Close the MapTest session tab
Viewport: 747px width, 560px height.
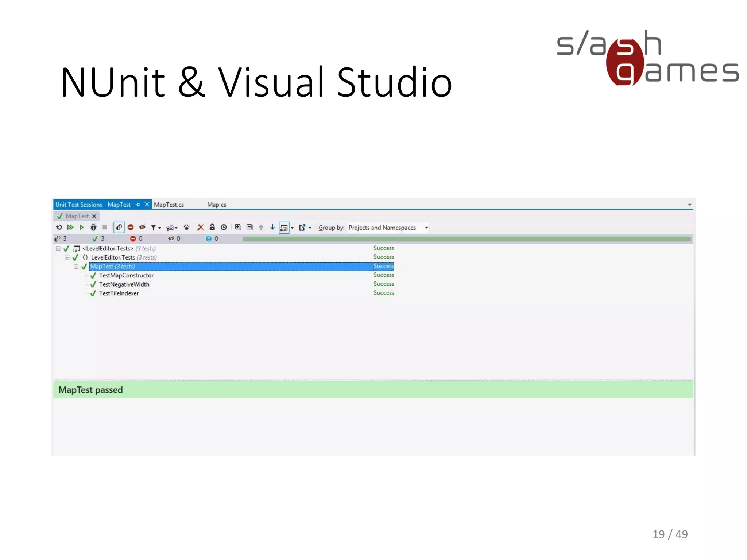click(x=94, y=216)
